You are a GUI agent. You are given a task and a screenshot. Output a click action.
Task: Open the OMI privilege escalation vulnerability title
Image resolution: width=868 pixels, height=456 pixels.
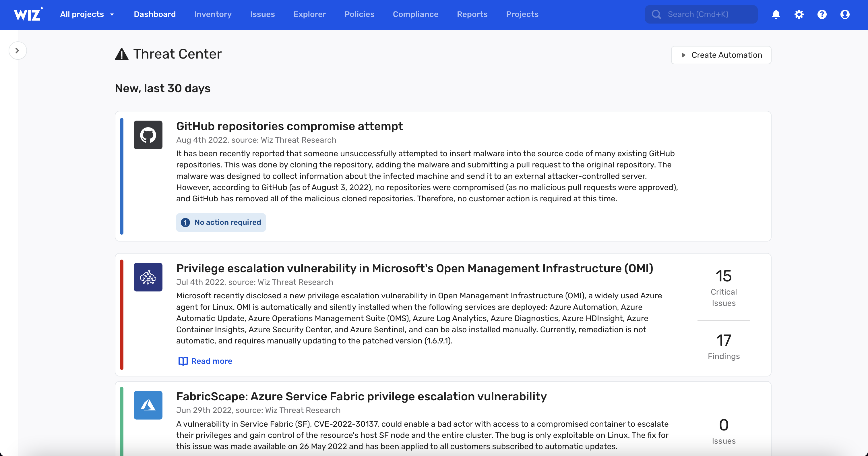click(414, 268)
